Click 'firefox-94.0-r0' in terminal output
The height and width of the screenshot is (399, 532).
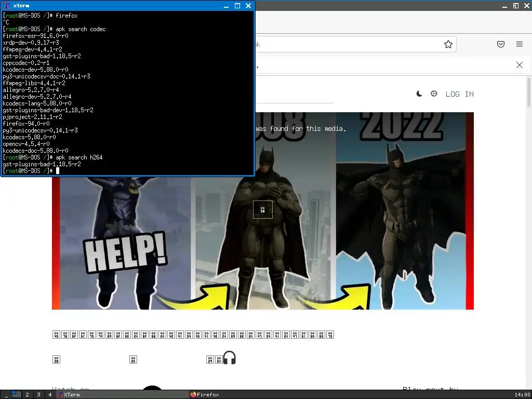point(26,124)
